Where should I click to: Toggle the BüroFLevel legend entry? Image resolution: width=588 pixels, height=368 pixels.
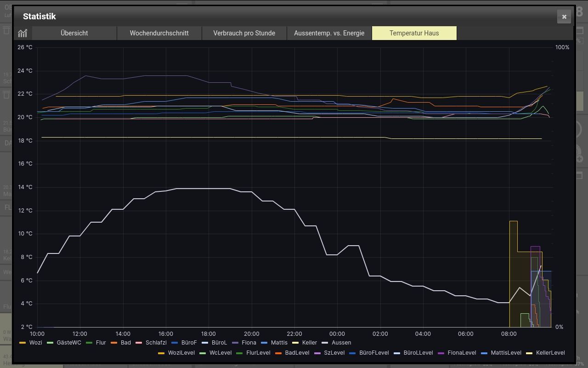click(x=369, y=353)
